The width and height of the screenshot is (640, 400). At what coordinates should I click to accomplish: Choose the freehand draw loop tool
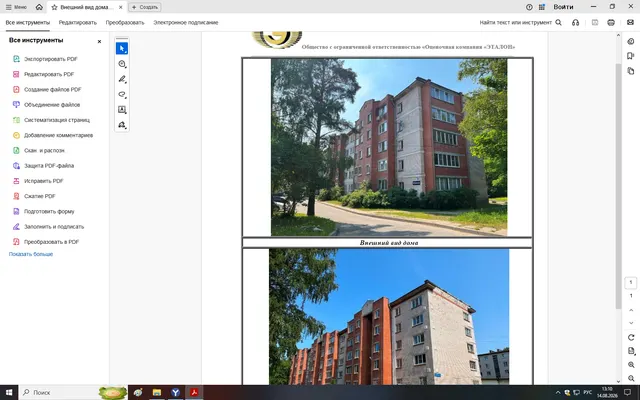pyautogui.click(x=122, y=94)
